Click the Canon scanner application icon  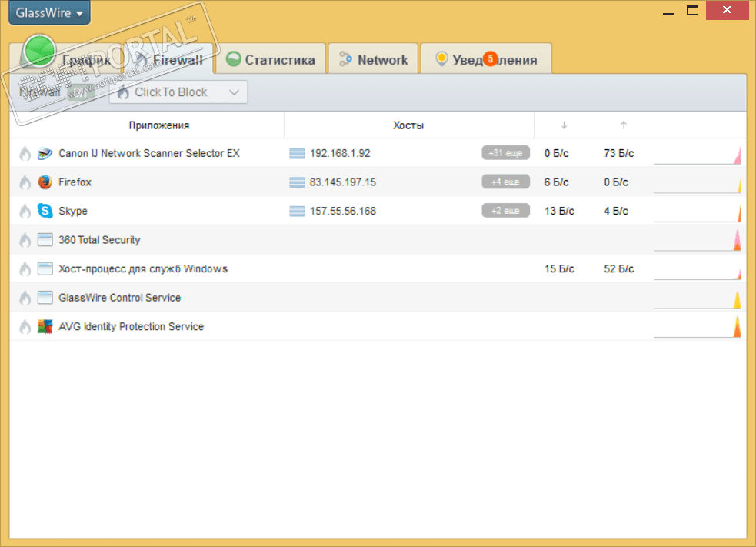(45, 153)
